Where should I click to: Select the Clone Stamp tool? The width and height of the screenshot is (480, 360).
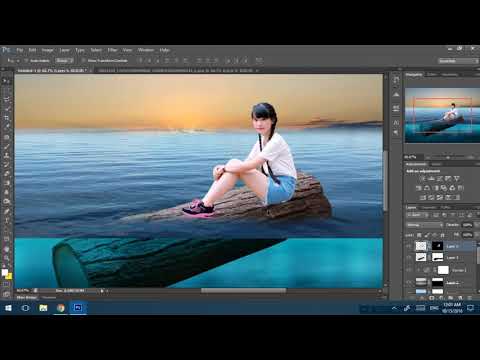[x=6, y=155]
